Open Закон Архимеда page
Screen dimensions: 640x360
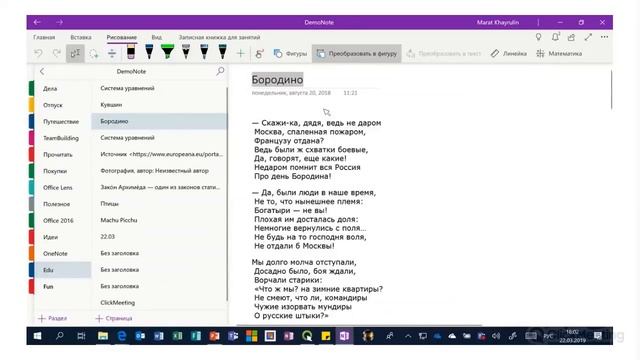[159, 187]
